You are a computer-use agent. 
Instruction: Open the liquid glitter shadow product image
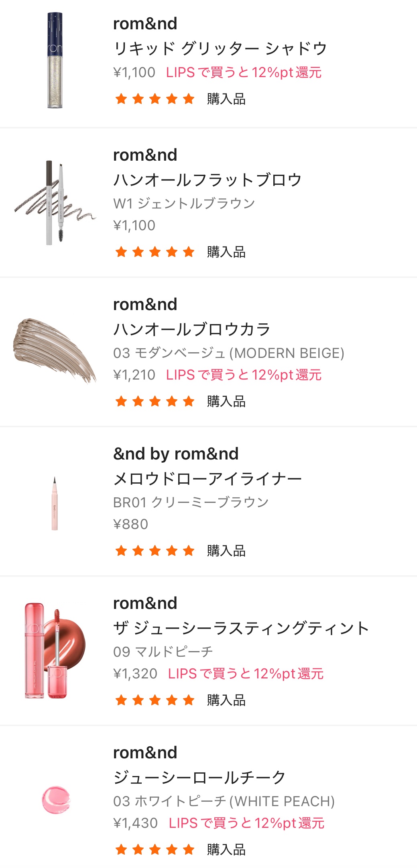(x=55, y=60)
